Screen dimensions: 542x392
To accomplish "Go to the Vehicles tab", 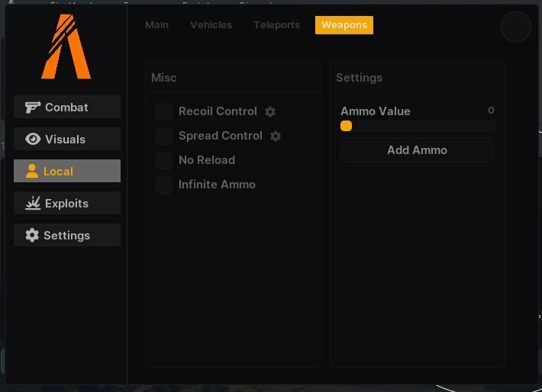I will (x=211, y=25).
